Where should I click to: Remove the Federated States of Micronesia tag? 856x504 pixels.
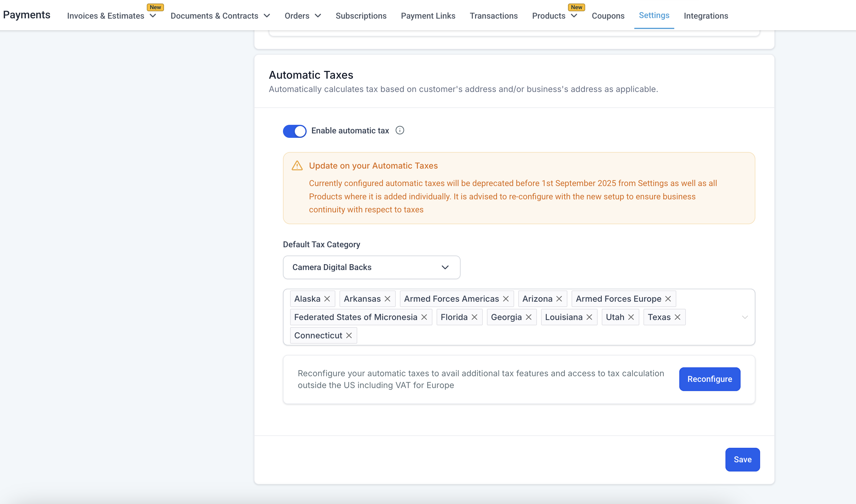[424, 317]
